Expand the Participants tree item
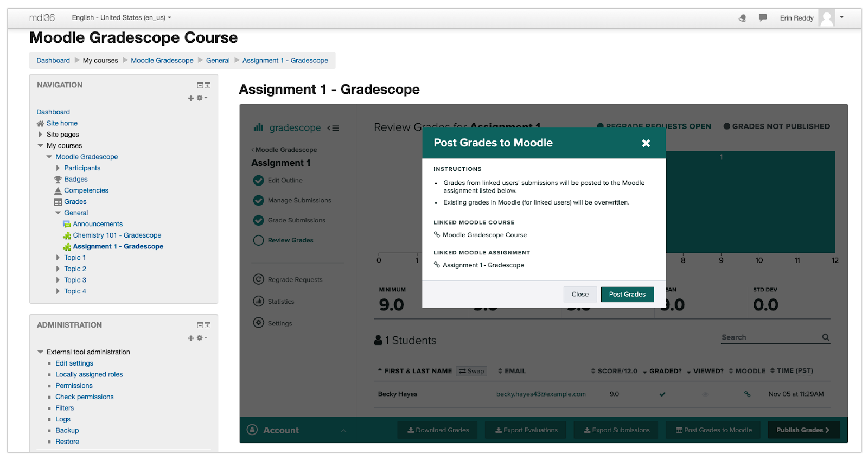 (x=58, y=168)
